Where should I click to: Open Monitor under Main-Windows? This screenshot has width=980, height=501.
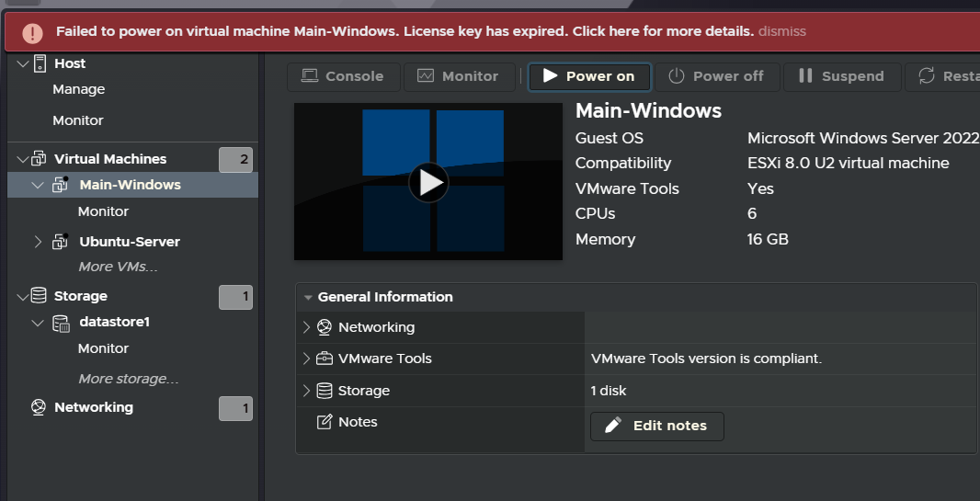(103, 211)
